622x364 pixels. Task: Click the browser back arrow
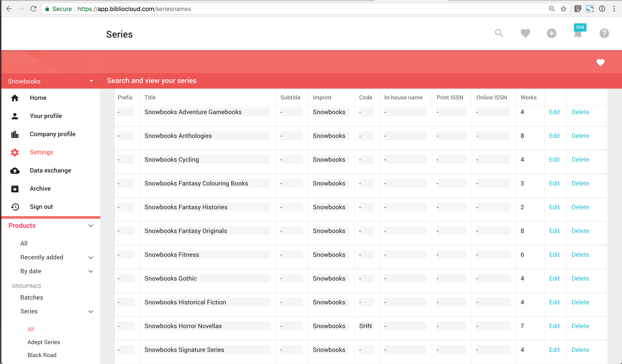click(x=9, y=9)
